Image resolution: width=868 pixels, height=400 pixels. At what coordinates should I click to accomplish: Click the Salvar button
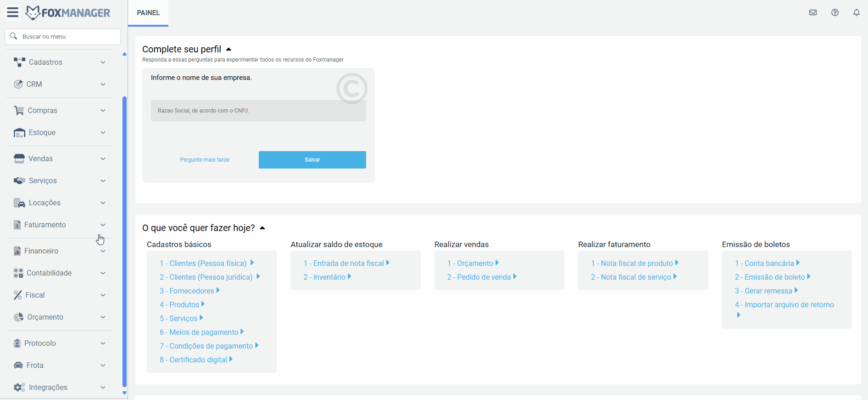point(312,160)
